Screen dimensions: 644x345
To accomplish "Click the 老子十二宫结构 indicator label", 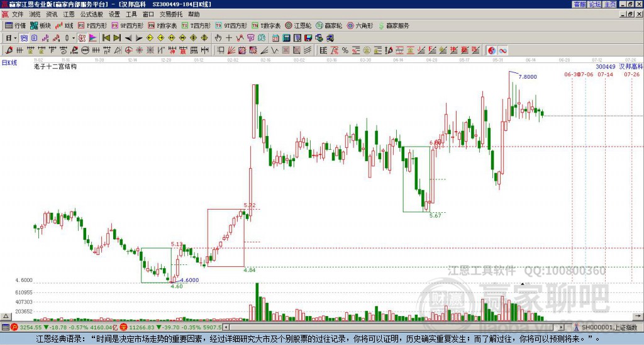I will pos(55,66).
